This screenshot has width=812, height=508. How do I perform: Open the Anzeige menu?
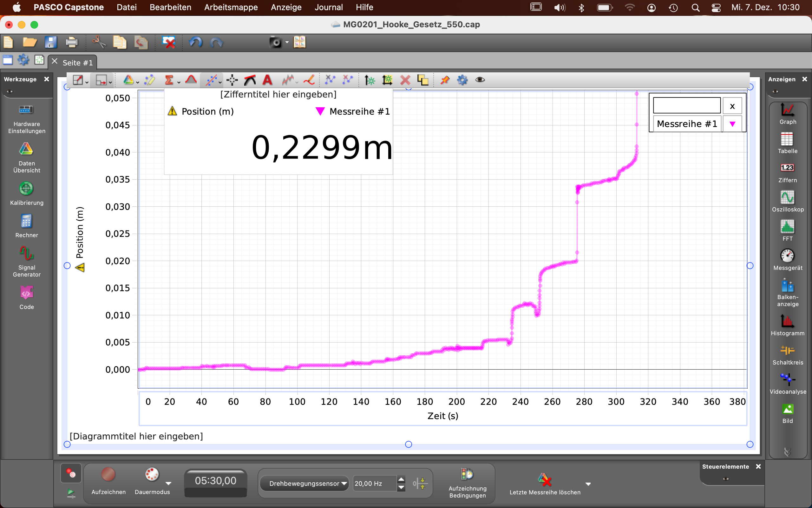(x=286, y=7)
